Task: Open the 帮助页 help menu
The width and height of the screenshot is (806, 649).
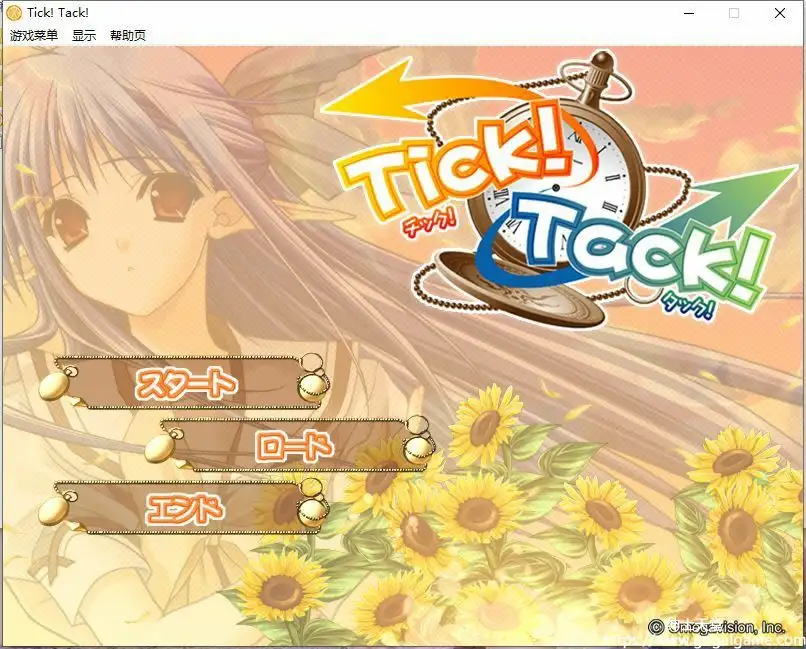Action: click(126, 33)
